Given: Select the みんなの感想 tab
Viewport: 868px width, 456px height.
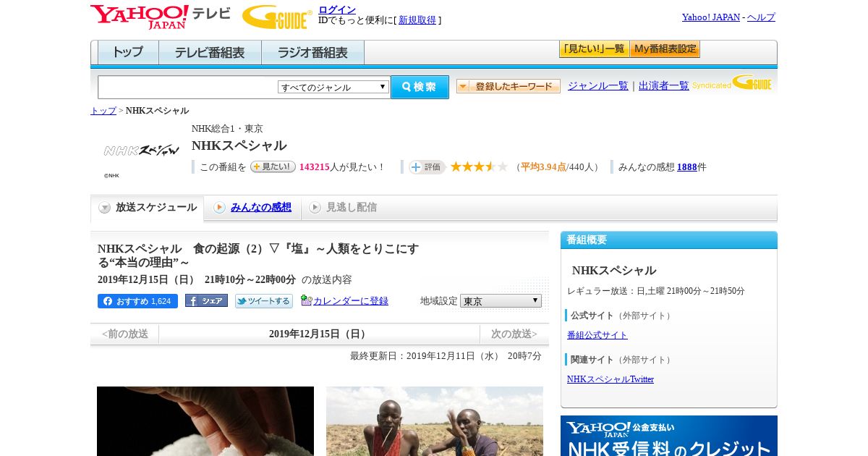Looking at the screenshot, I should [x=261, y=208].
